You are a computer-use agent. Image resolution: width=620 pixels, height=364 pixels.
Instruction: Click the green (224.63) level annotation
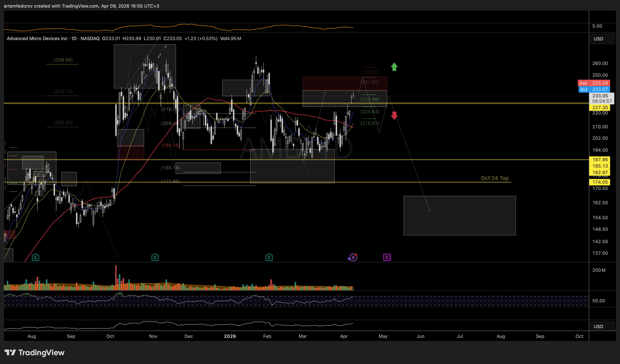tap(370, 112)
